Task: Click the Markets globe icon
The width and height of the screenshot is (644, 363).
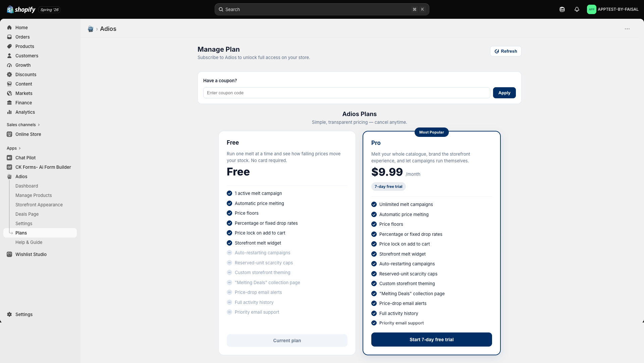Action: pyautogui.click(x=9, y=93)
